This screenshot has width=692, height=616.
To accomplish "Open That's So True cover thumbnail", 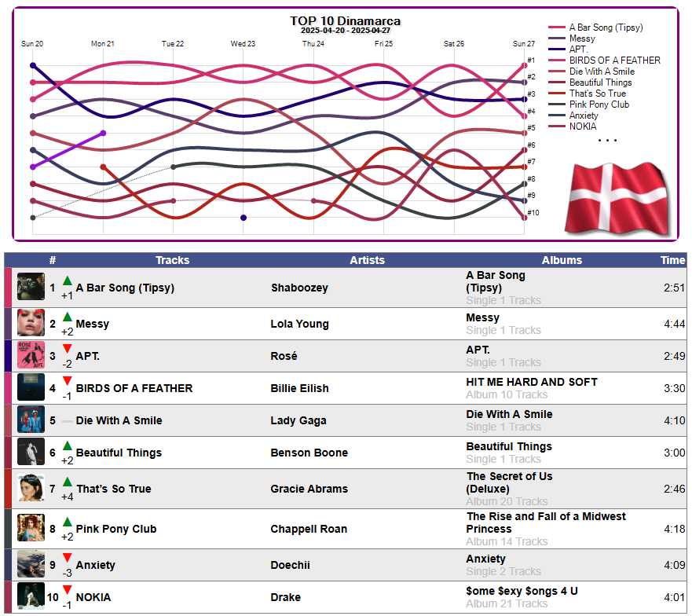I will (31, 488).
